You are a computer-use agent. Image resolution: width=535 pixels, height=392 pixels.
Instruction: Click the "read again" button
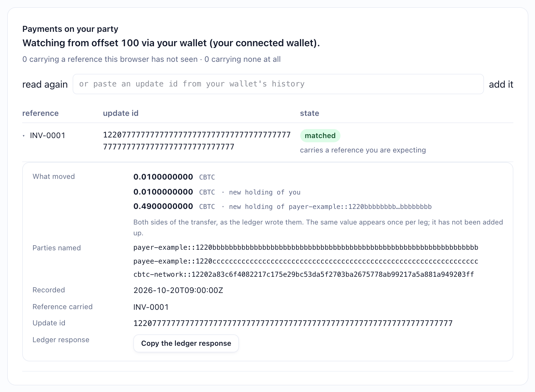[45, 84]
